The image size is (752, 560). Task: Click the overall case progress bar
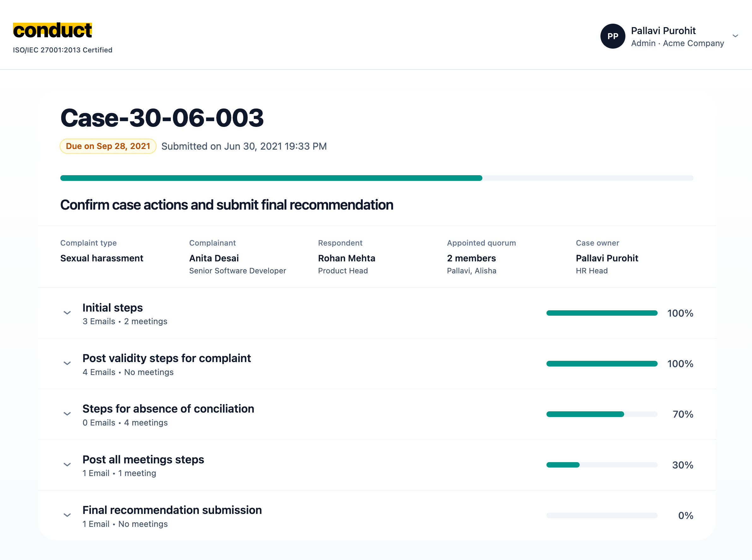tap(376, 178)
